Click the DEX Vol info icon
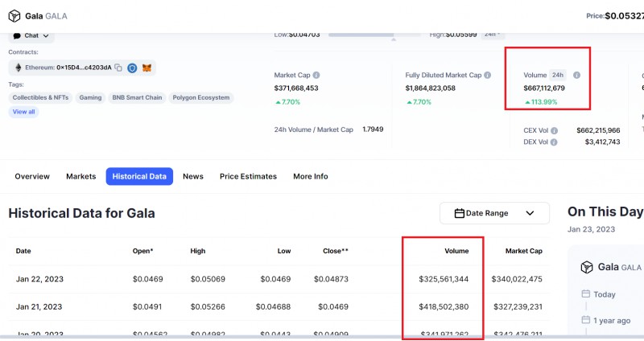Viewport: 644px width, 341px height. pyautogui.click(x=554, y=142)
